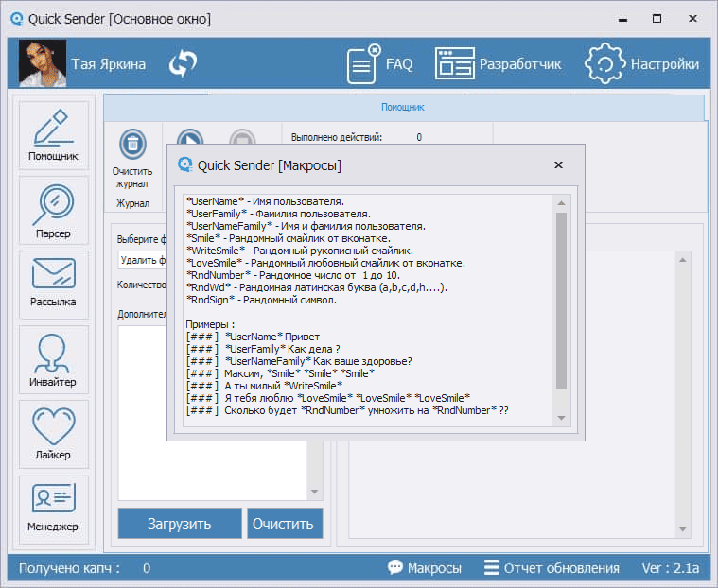Click the account refresh arrows icon

[183, 64]
